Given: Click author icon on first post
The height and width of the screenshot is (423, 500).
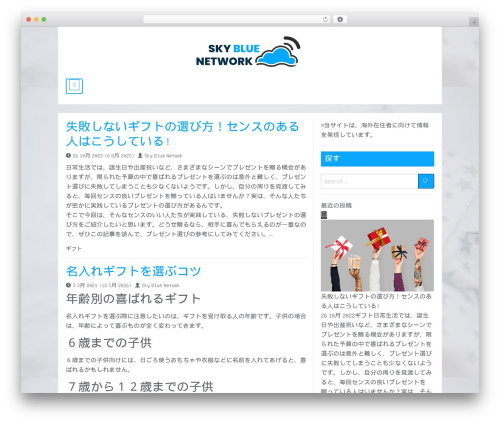Looking at the screenshot, I should [x=140, y=155].
